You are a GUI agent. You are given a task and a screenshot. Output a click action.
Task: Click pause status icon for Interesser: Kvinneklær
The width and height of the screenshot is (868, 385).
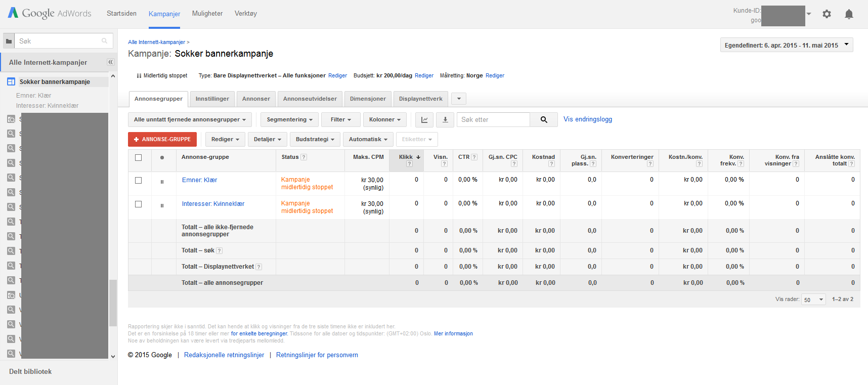point(162,205)
